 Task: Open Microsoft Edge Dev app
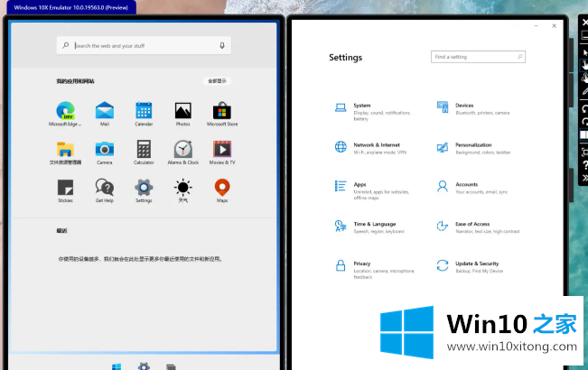[65, 112]
